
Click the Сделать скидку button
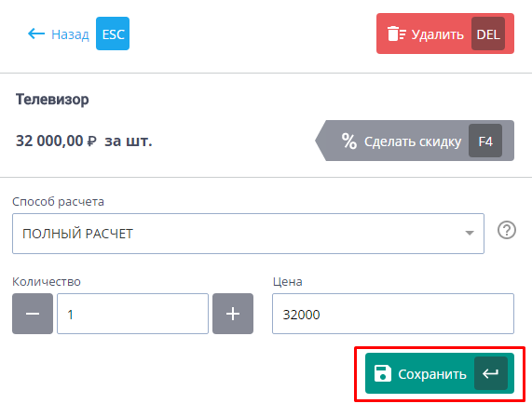[x=415, y=141]
